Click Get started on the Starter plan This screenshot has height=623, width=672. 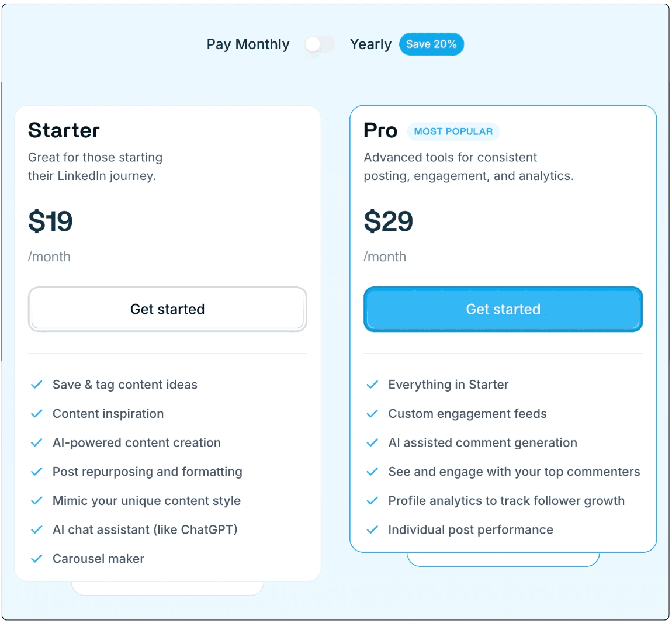coord(167,309)
